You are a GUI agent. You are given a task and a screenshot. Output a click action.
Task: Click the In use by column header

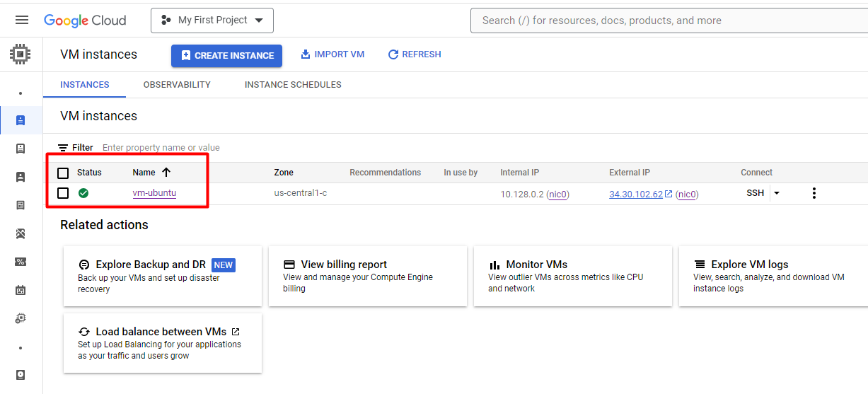click(x=461, y=173)
